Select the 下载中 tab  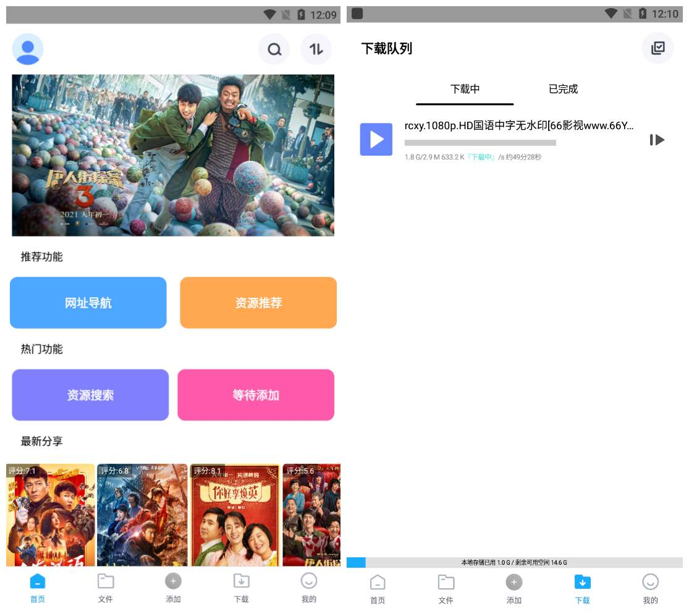[x=464, y=89]
